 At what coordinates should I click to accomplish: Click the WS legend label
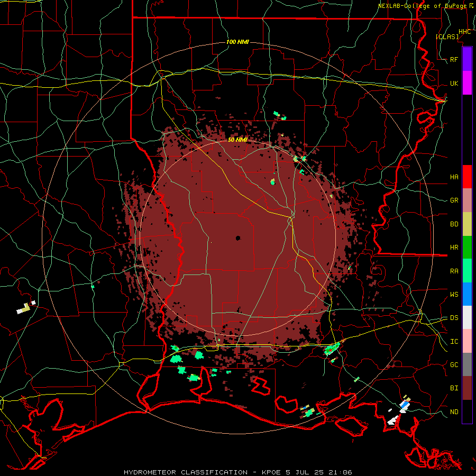(x=454, y=294)
